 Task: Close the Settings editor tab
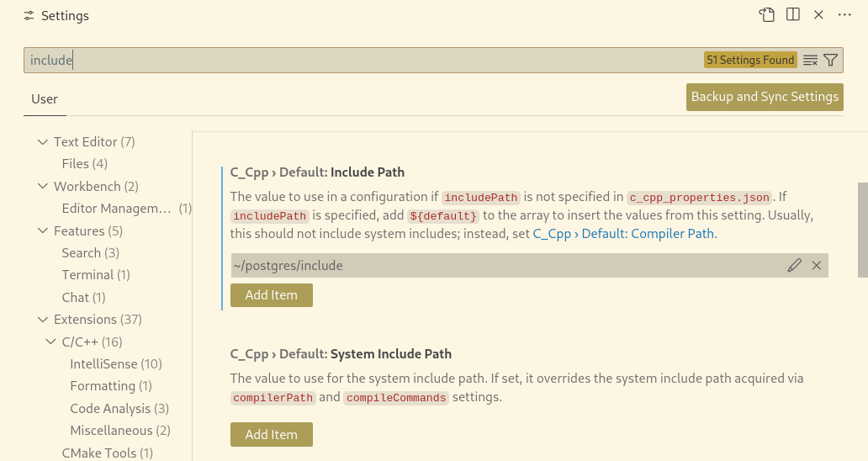[x=819, y=15]
